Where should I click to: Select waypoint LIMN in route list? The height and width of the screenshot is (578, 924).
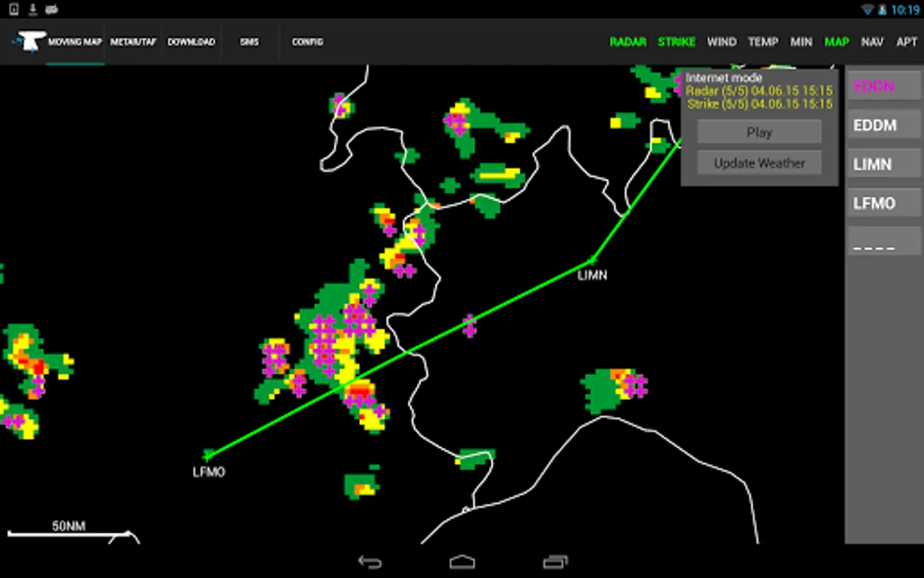coord(884,164)
